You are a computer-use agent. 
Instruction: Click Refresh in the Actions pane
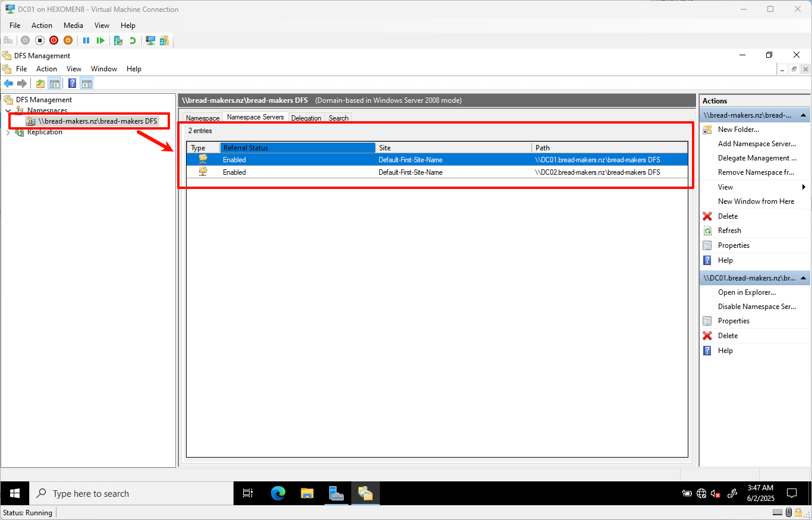(x=729, y=231)
